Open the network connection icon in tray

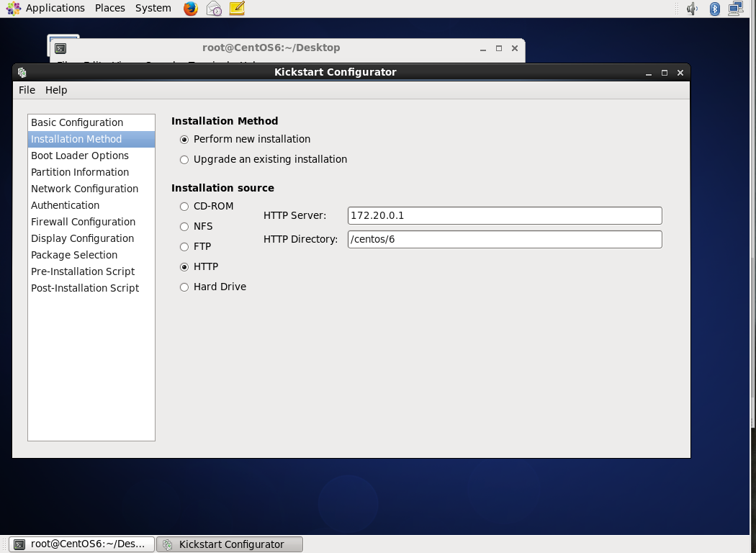pyautogui.click(x=736, y=9)
